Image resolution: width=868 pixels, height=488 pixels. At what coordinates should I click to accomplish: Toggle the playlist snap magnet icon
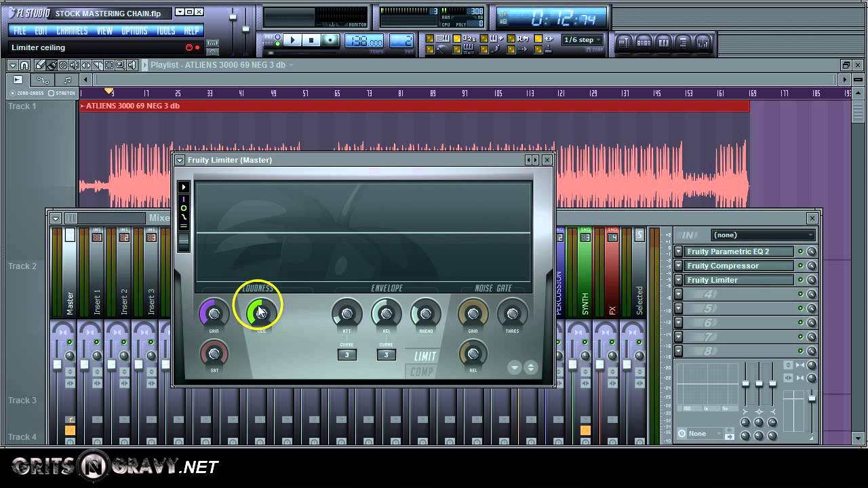[x=24, y=65]
